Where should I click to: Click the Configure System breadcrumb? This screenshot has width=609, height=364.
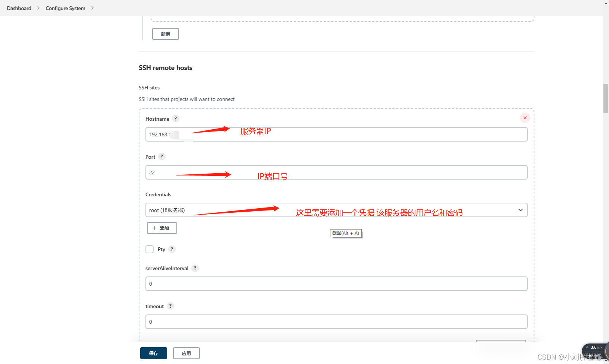tap(65, 8)
